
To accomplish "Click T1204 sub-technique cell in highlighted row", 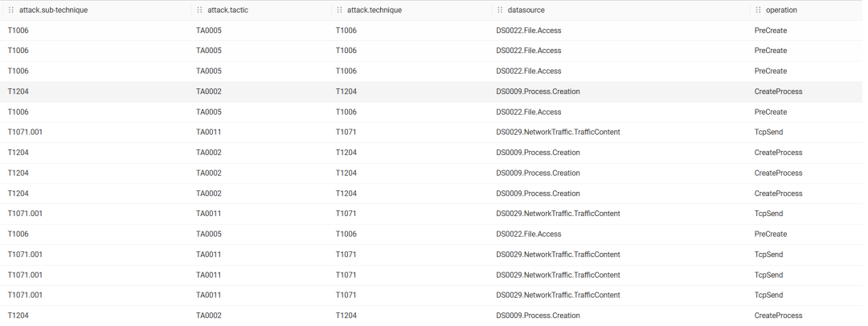I will (x=18, y=92).
